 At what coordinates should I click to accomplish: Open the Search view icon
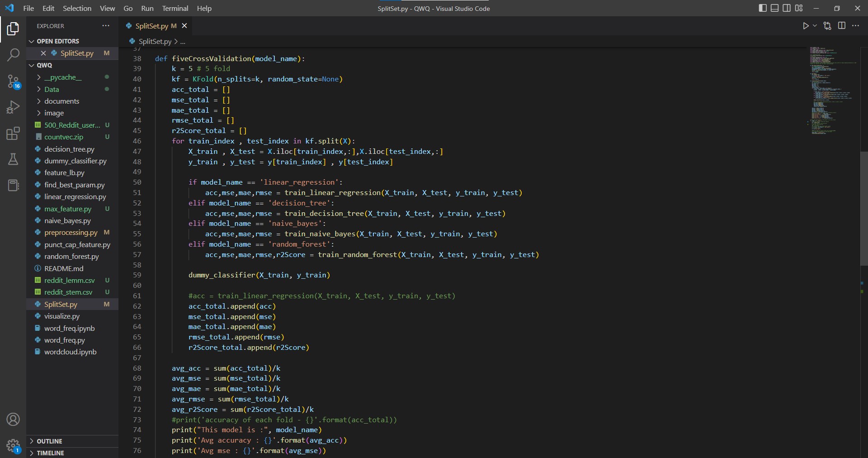(13, 55)
